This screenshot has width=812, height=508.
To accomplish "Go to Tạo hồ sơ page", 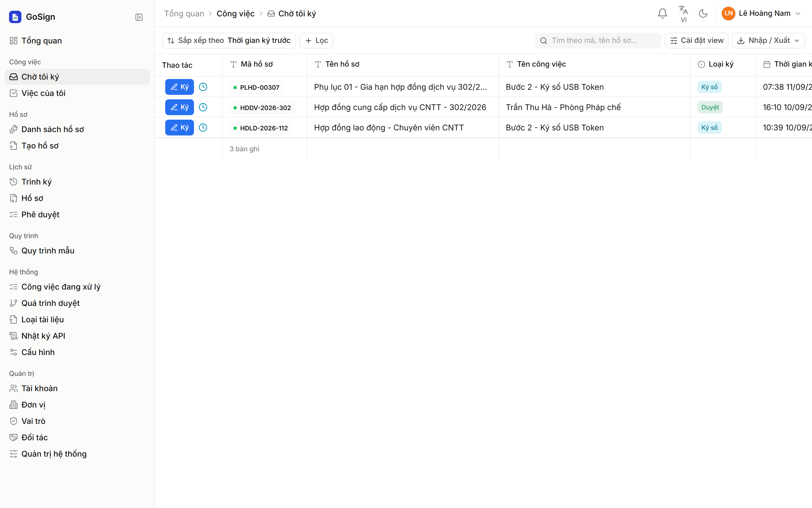I will [x=77, y=146].
